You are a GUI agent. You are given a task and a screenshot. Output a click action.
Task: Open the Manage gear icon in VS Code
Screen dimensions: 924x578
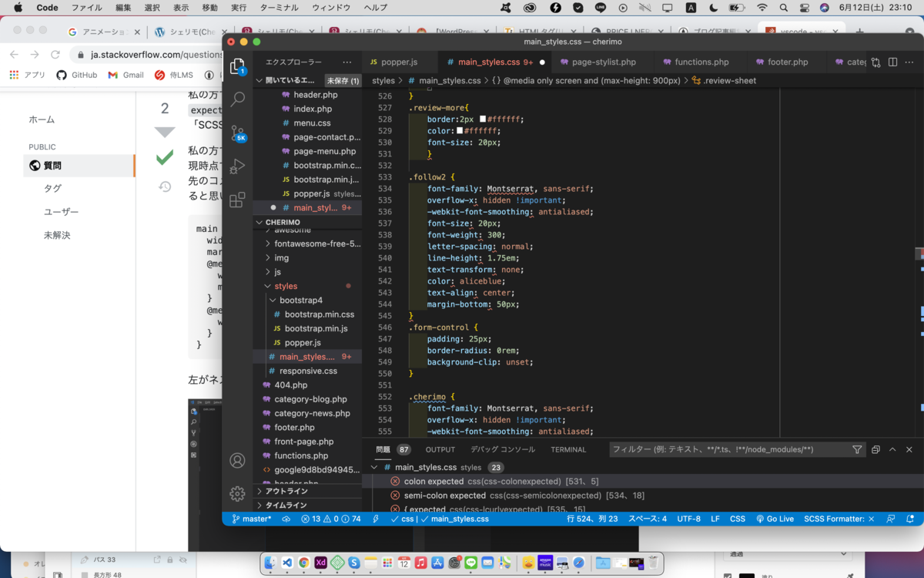coord(237,493)
